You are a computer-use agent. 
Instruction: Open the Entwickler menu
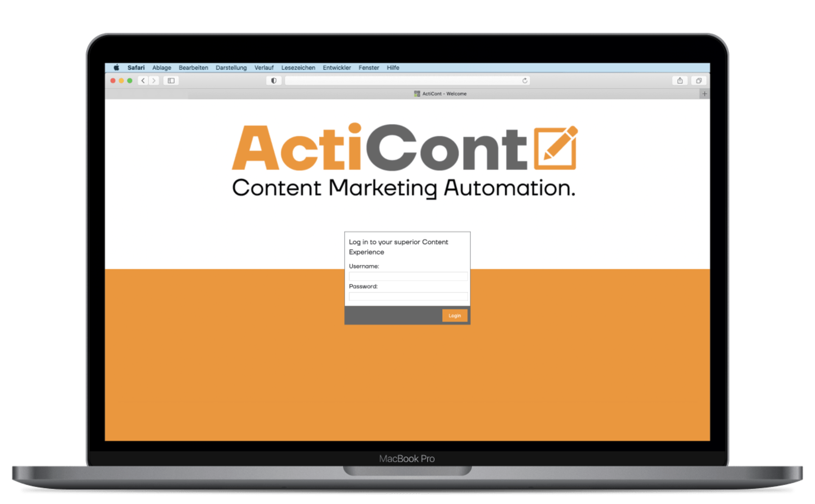(x=337, y=67)
